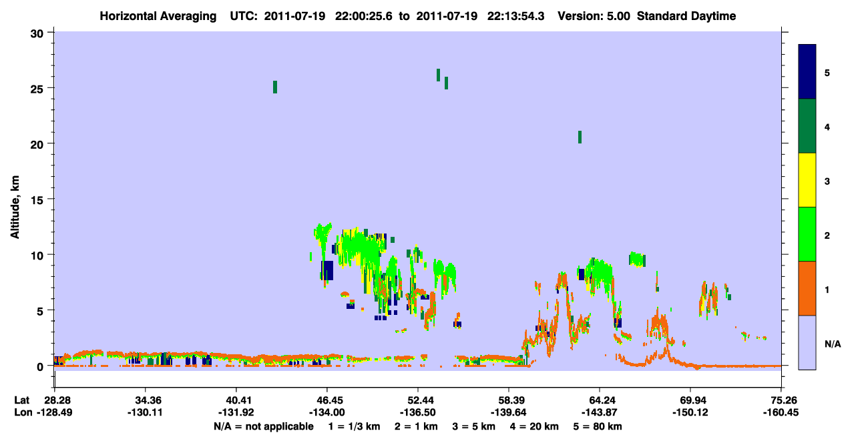Click the 'Lon' row label

[22, 412]
